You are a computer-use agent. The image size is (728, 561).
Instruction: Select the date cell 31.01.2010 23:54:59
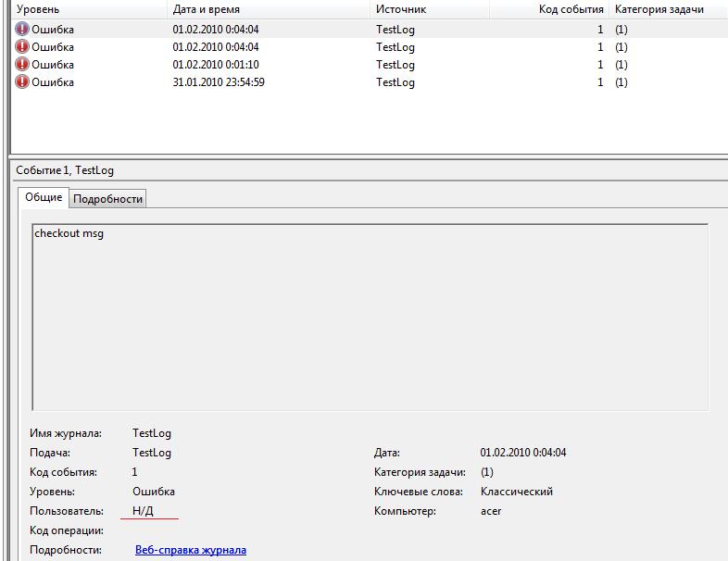pyautogui.click(x=219, y=82)
